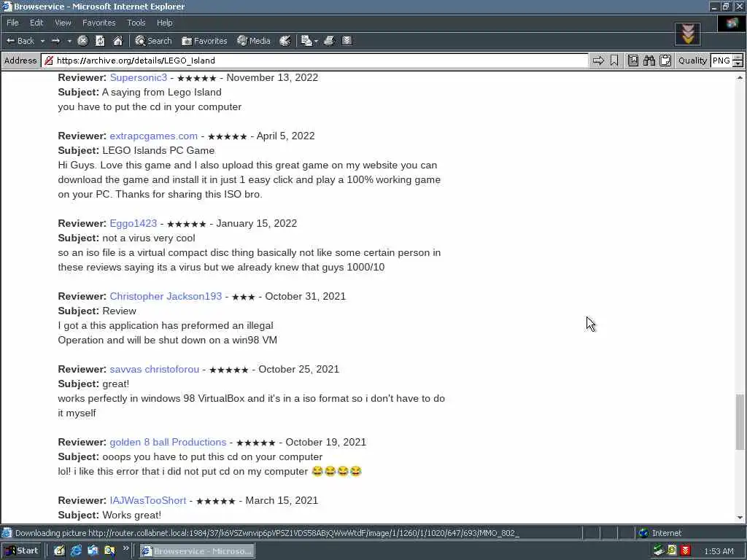Open the Search pane
This screenshot has height=560, width=747.
pos(153,41)
